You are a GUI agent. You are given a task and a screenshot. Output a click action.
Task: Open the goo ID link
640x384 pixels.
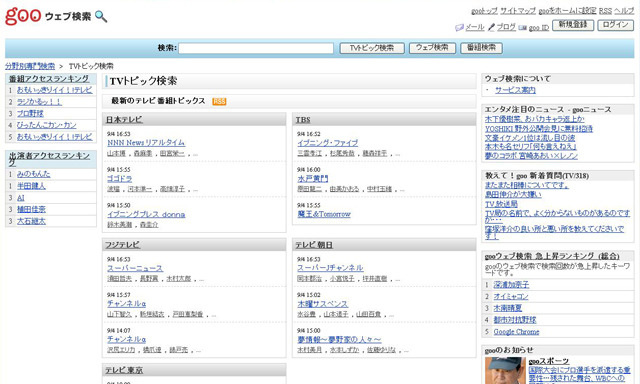click(539, 28)
